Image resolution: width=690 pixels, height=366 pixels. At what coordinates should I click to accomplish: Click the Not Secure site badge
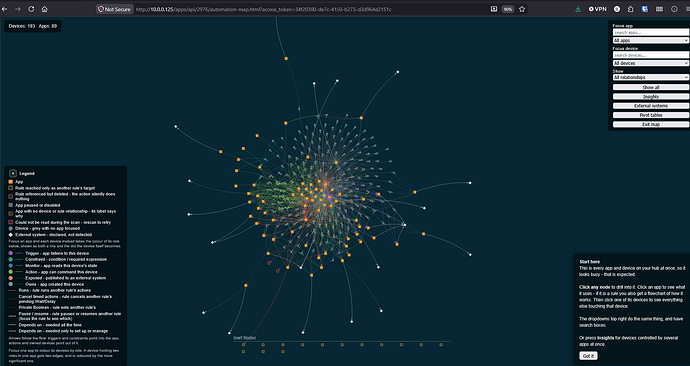click(x=114, y=9)
